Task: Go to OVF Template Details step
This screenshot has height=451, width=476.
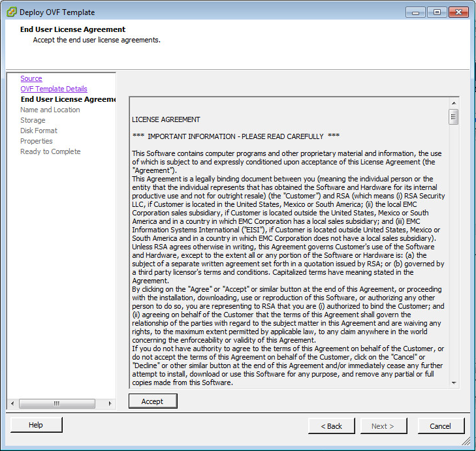Action: pyautogui.click(x=54, y=89)
